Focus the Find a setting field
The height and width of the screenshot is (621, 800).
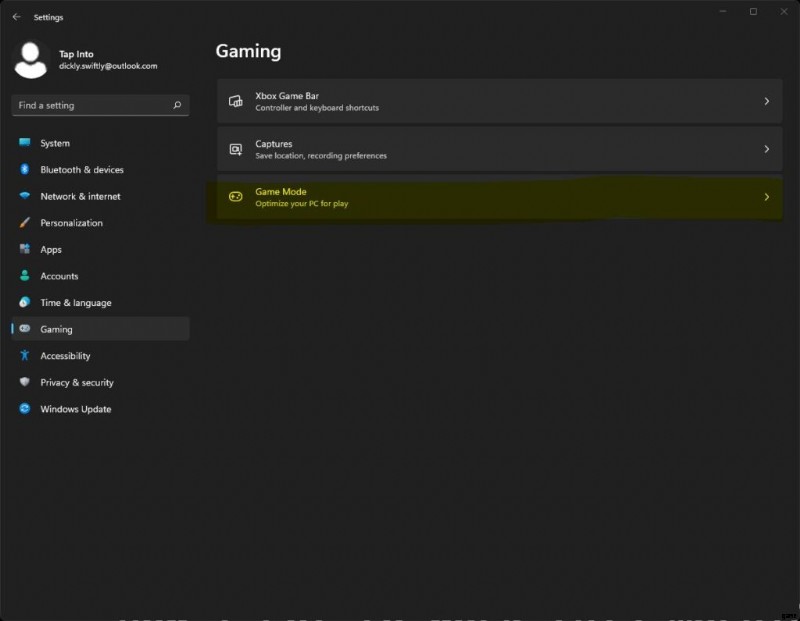[101, 105]
